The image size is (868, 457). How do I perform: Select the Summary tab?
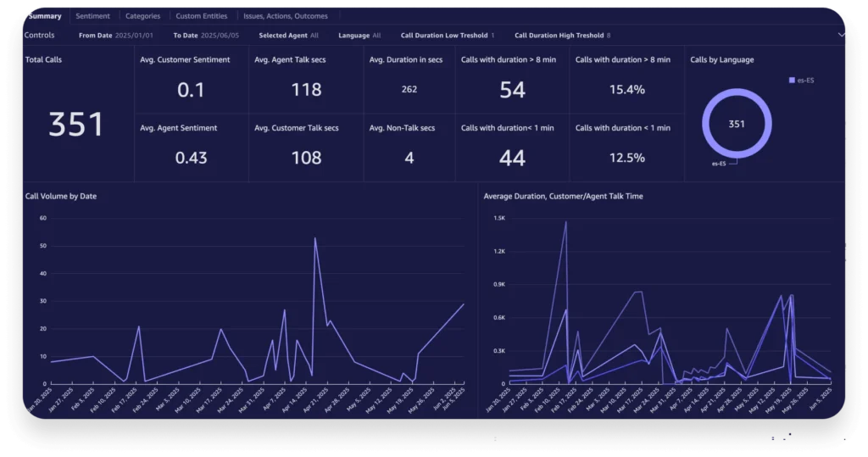click(44, 16)
